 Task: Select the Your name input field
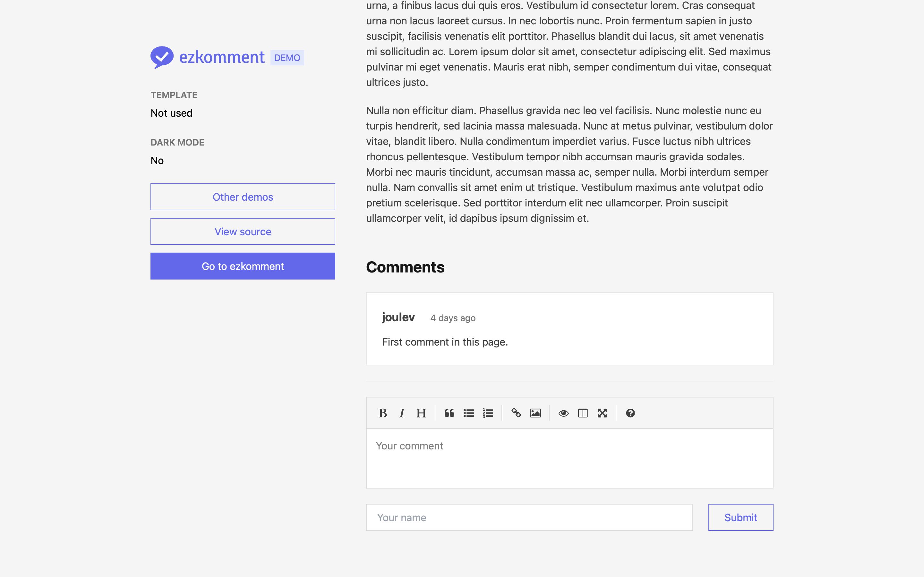(529, 517)
